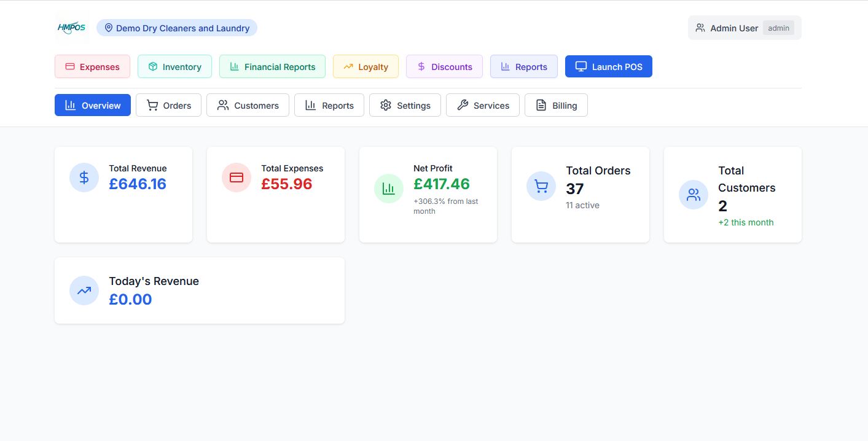The height and width of the screenshot is (441, 868).
Task: Open the Inventory page
Action: point(174,66)
